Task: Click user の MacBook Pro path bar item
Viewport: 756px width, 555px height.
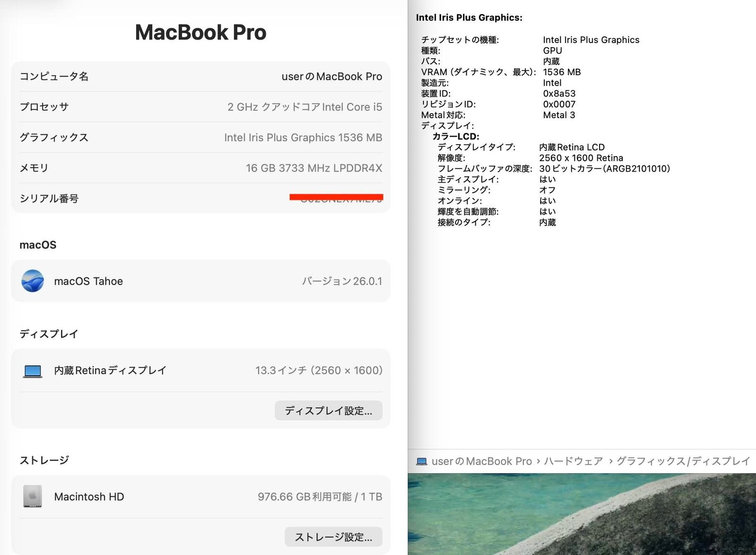Action: (481, 461)
